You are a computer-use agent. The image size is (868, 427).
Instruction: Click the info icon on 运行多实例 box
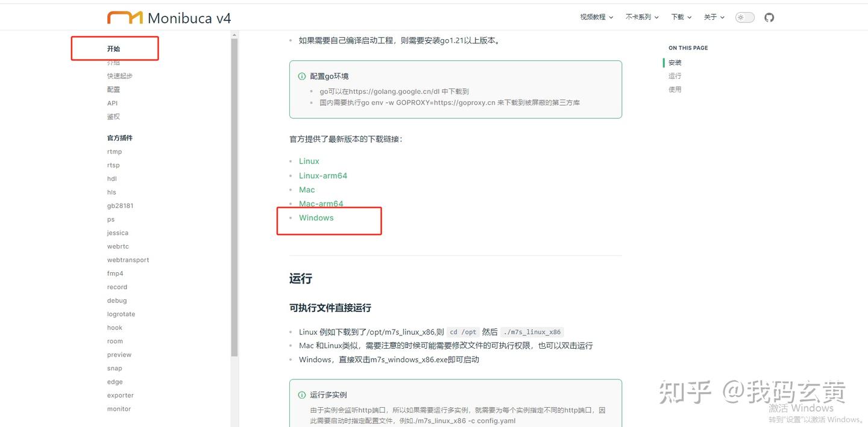click(x=301, y=394)
